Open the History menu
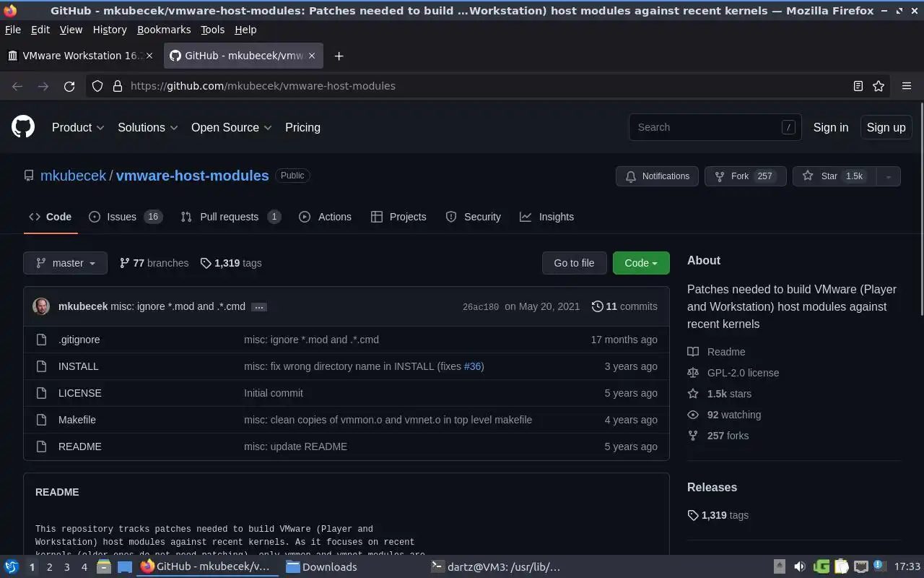 coord(110,30)
